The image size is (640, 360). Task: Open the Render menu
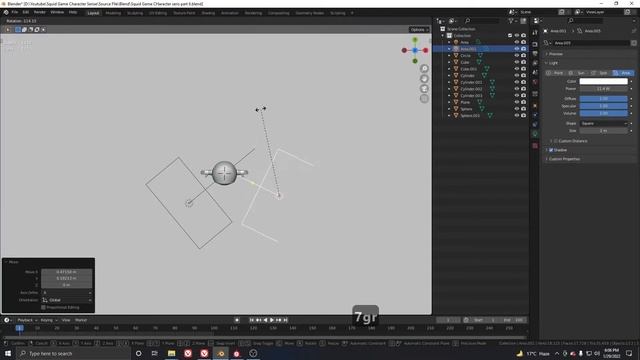(x=40, y=12)
